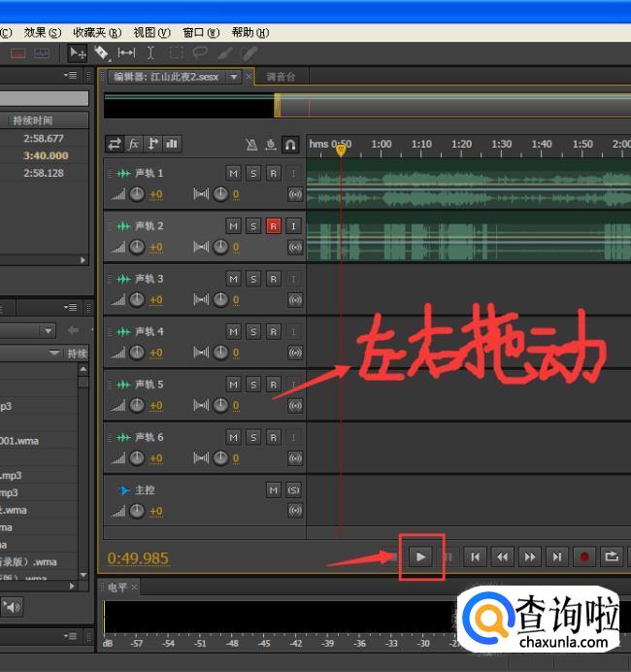The width and height of the screenshot is (631, 672).
Task: Select the Razor tool in toolbar
Action: point(102,52)
